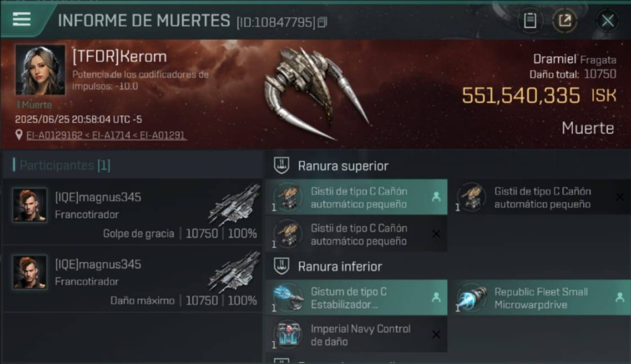View the Dramiel ship image
Viewport: 631px width, 364px height.
[315, 92]
